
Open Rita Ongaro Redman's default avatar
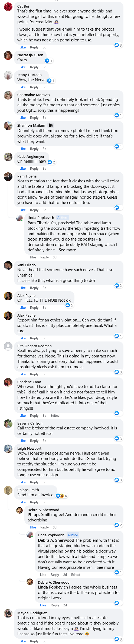(x=8, y=346)
